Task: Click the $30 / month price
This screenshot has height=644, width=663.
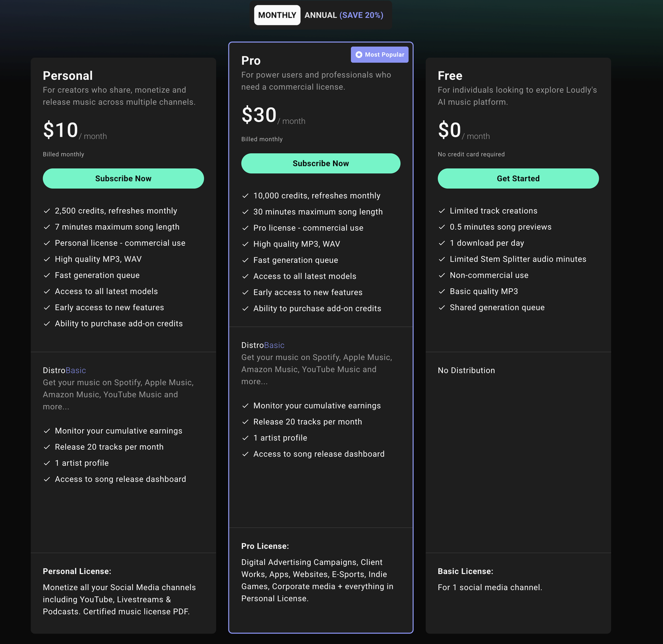Action: coord(273,115)
